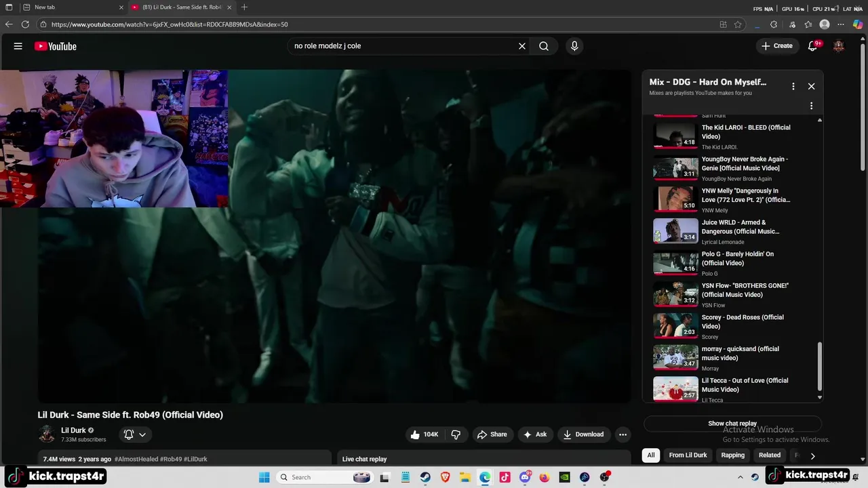Image resolution: width=868 pixels, height=488 pixels.
Task: Like the video with the thumbs up
Action: click(x=424, y=434)
